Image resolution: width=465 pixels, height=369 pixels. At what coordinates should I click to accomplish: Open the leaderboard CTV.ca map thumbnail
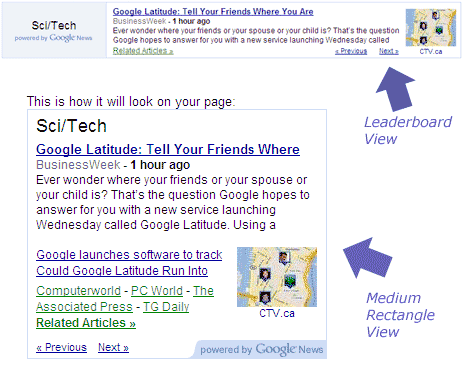point(431,28)
